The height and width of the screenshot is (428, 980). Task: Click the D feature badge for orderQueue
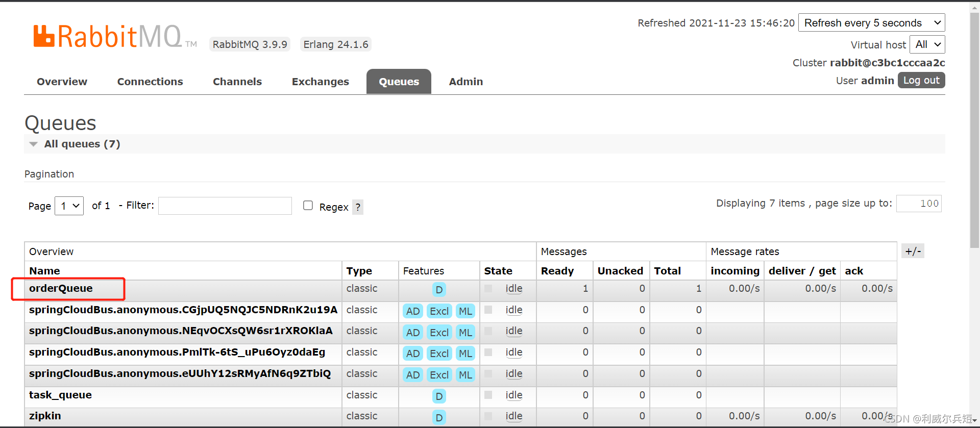coord(439,290)
